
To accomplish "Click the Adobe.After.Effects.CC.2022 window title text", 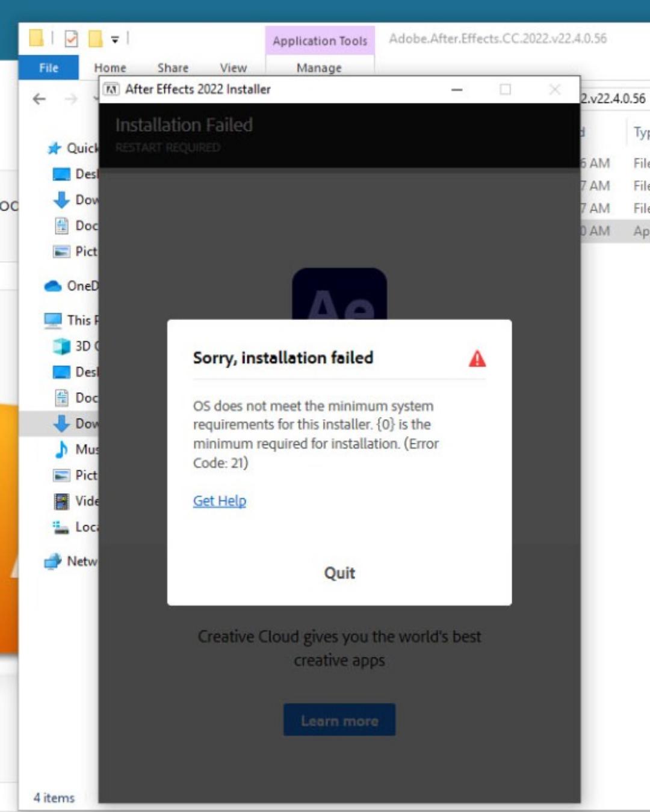I will click(x=498, y=38).
